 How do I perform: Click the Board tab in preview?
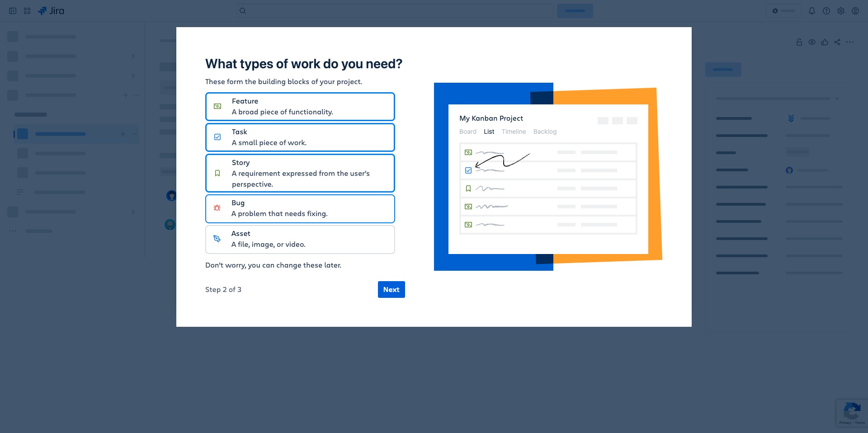point(468,132)
